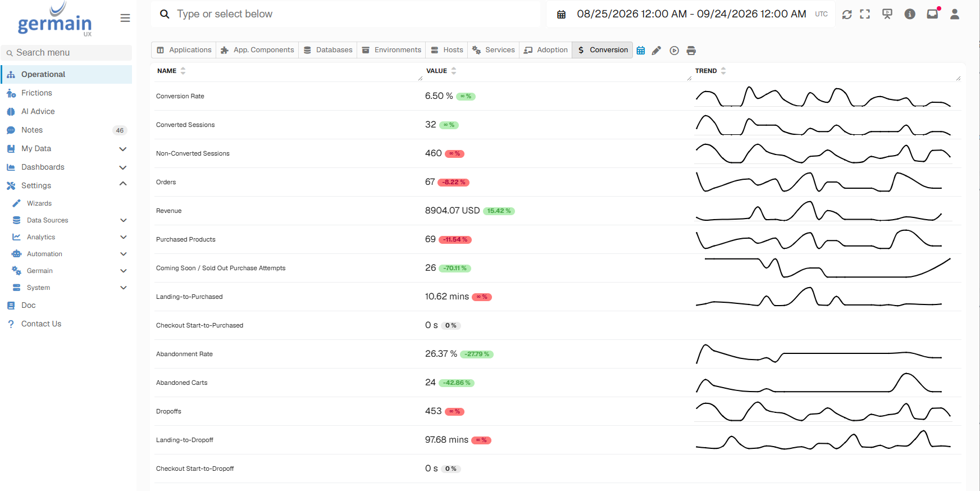This screenshot has height=491, width=980.
Task: Click Coming Soon / Sold Out Purchase Attempts
Action: coord(221,268)
